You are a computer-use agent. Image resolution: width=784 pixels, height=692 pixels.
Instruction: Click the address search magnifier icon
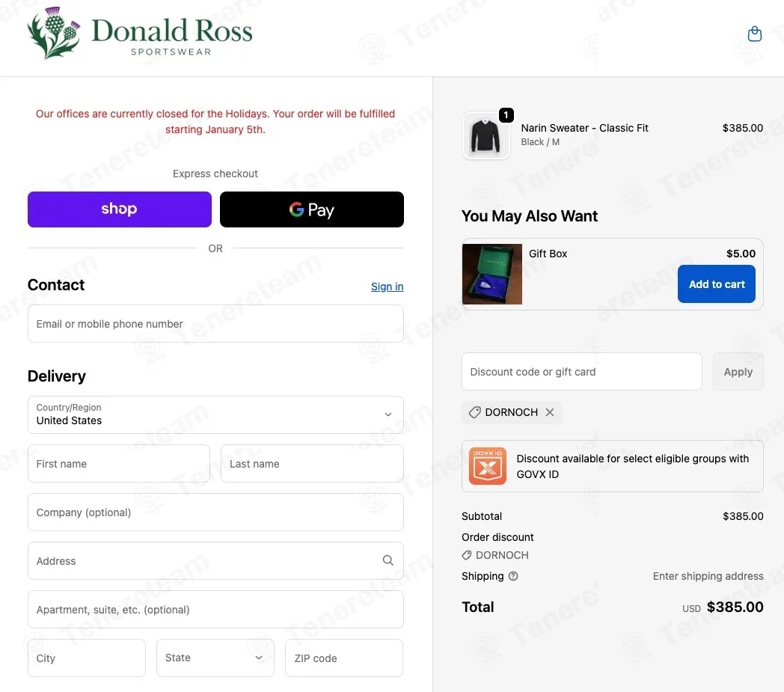[388, 560]
